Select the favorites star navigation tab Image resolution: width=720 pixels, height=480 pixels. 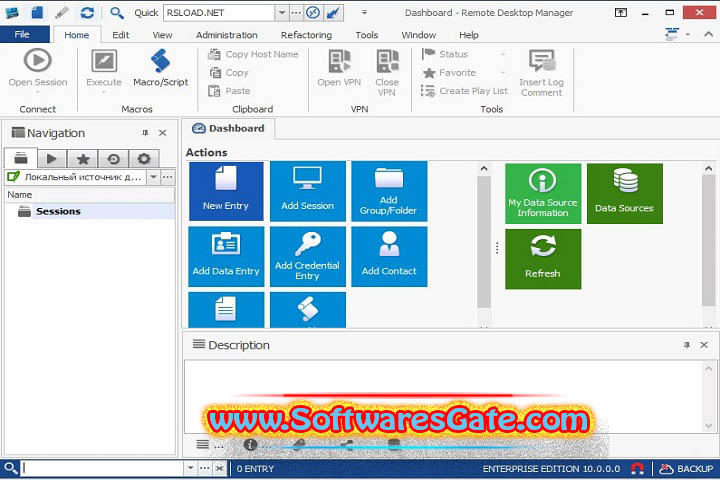pyautogui.click(x=83, y=159)
